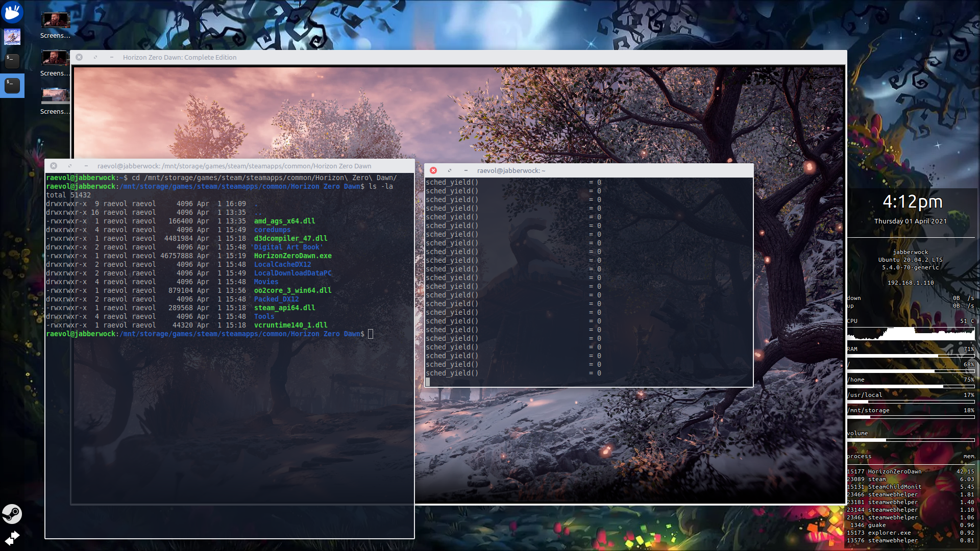The height and width of the screenshot is (551, 980).
Task: Open the Screens... desktop file with snowy landscape thumbnail
Action: 55,102
